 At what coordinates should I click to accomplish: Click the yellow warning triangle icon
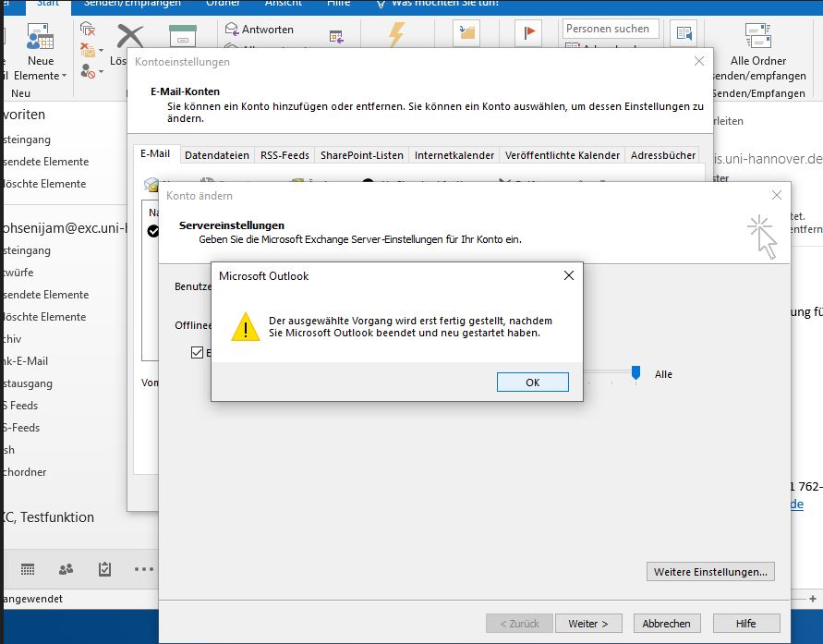point(245,326)
